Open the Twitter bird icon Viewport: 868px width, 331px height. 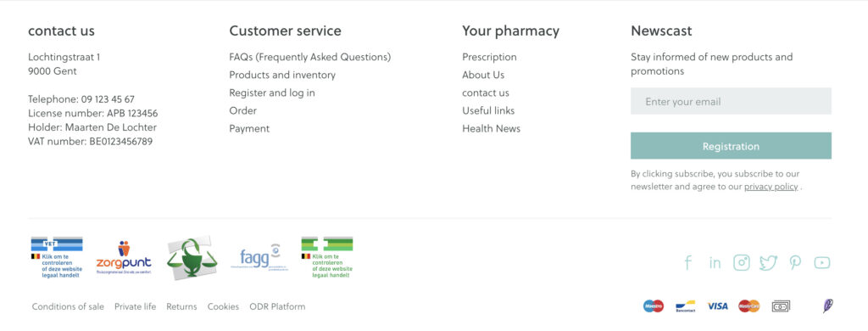(x=768, y=263)
